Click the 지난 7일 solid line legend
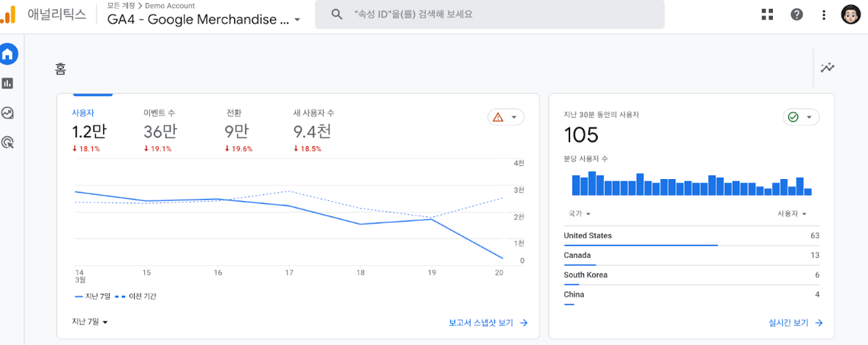 click(x=91, y=296)
